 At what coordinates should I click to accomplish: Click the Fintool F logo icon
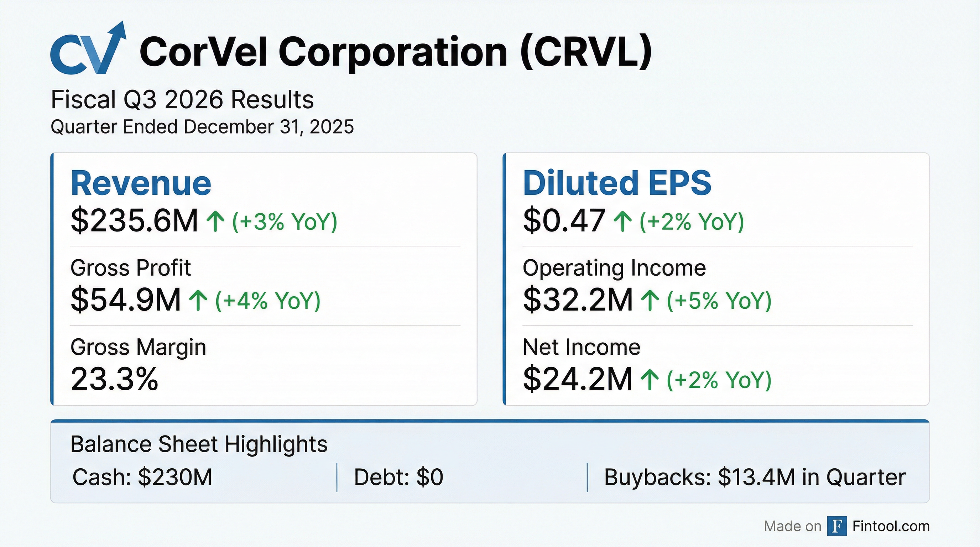click(x=836, y=526)
